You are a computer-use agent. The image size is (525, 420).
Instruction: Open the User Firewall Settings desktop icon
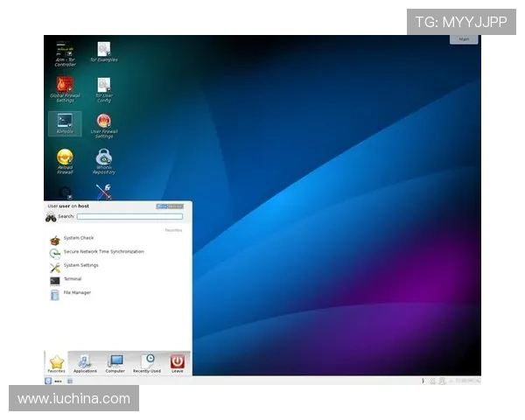point(103,122)
